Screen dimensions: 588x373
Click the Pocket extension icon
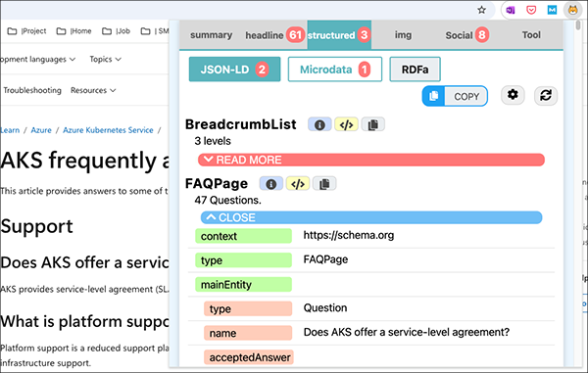click(531, 10)
